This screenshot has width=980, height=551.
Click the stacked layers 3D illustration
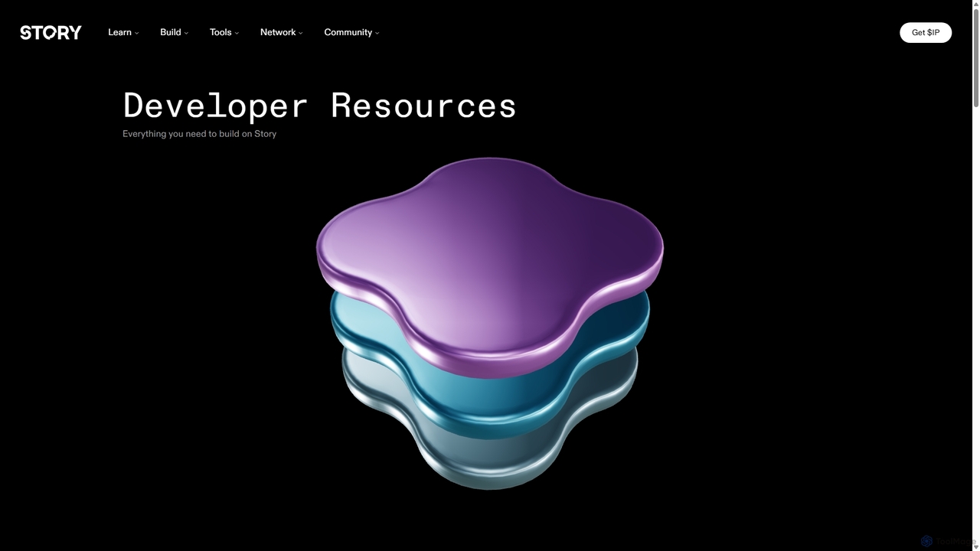point(490,323)
